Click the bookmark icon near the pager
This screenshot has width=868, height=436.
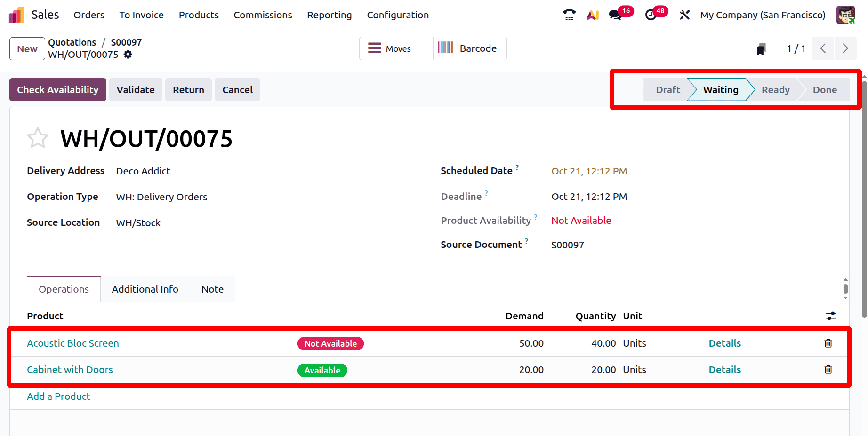point(761,49)
